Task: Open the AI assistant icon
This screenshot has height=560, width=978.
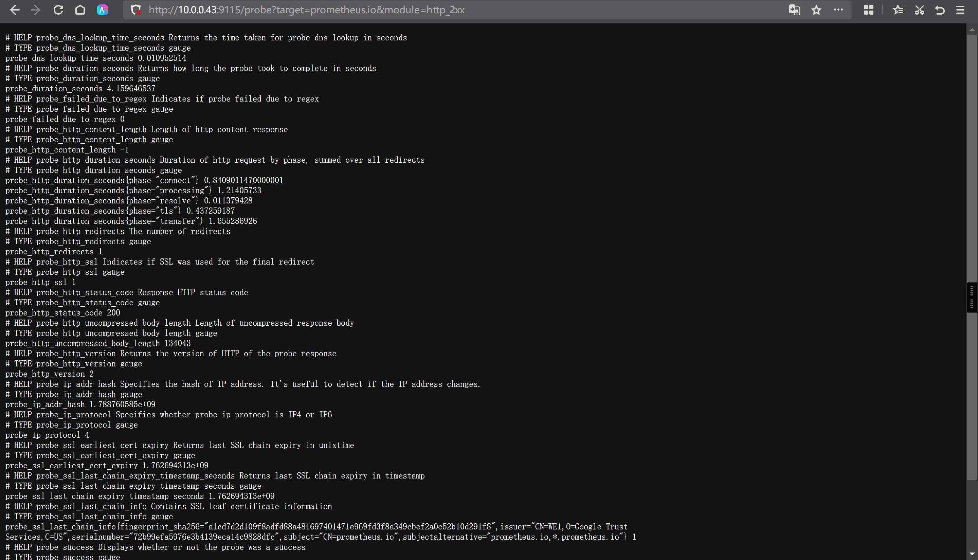Action: (102, 10)
